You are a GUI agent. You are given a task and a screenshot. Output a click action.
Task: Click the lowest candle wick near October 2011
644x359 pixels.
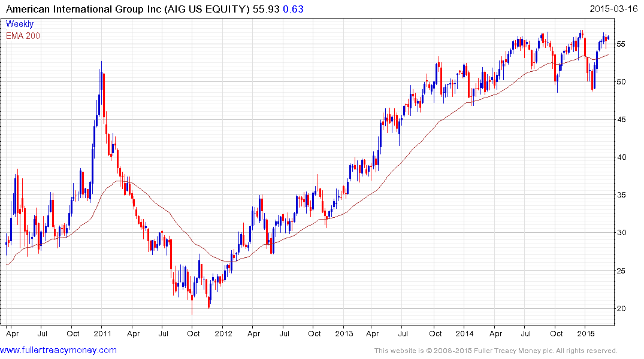(192, 311)
